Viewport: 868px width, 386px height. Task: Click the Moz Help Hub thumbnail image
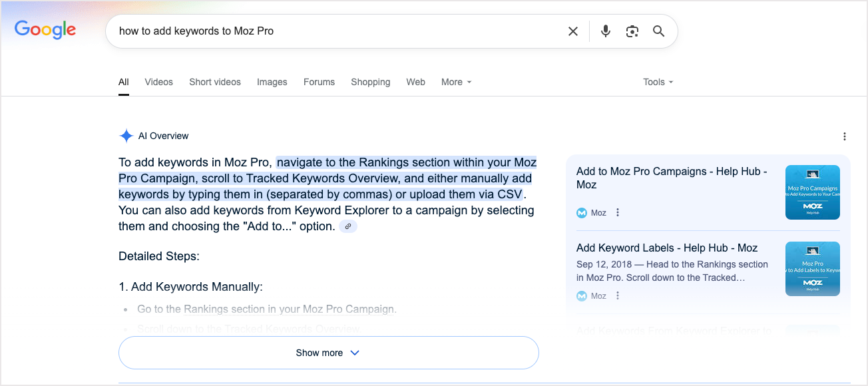[x=812, y=192]
